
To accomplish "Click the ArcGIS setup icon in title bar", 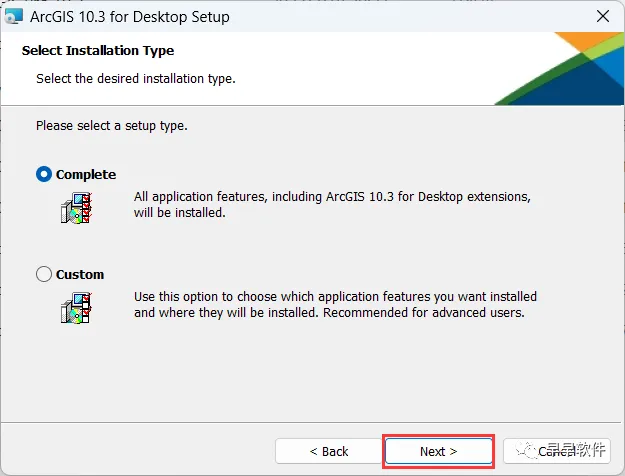I will pos(14,17).
